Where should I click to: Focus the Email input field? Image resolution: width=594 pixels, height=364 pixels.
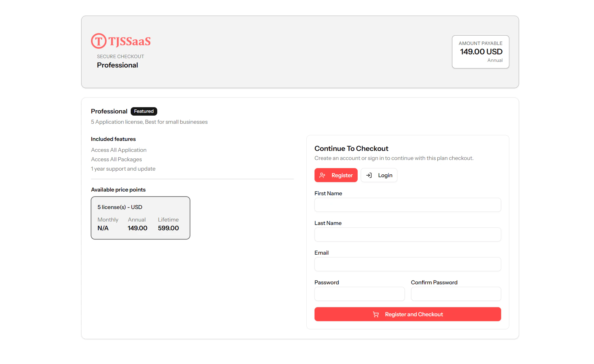[x=407, y=264]
